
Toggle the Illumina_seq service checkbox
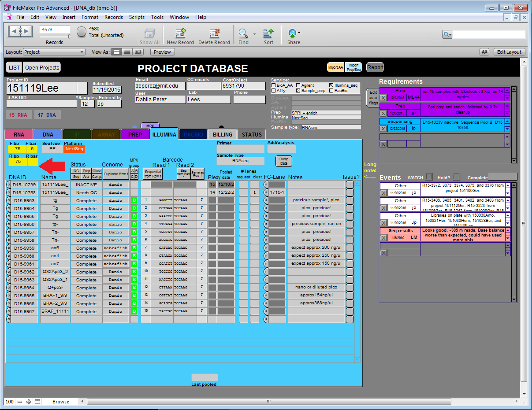[331, 85]
